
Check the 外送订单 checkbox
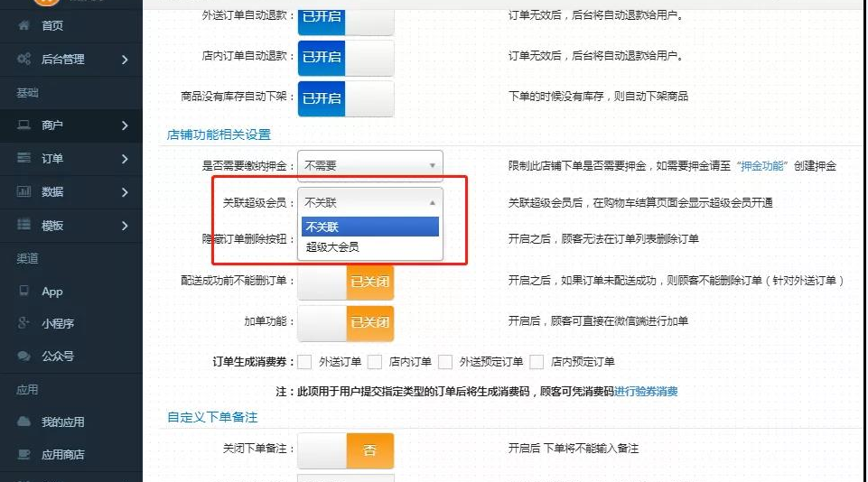304,362
